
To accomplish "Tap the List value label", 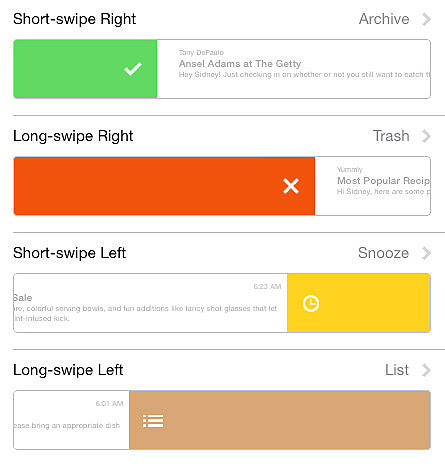I will 397,370.
